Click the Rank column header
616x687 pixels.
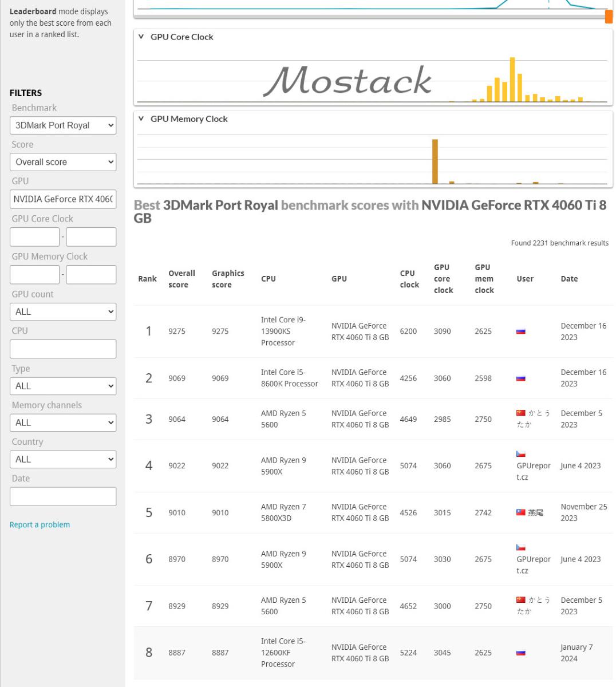click(147, 279)
